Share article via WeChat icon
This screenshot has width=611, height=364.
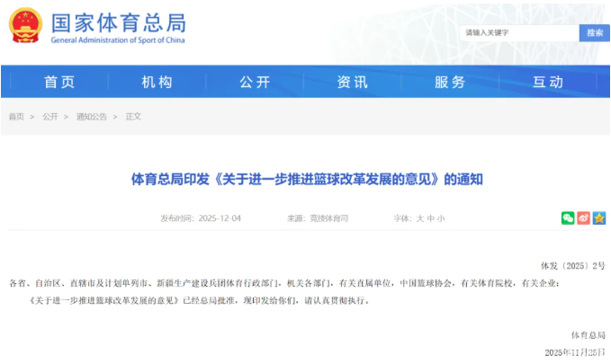click(568, 218)
